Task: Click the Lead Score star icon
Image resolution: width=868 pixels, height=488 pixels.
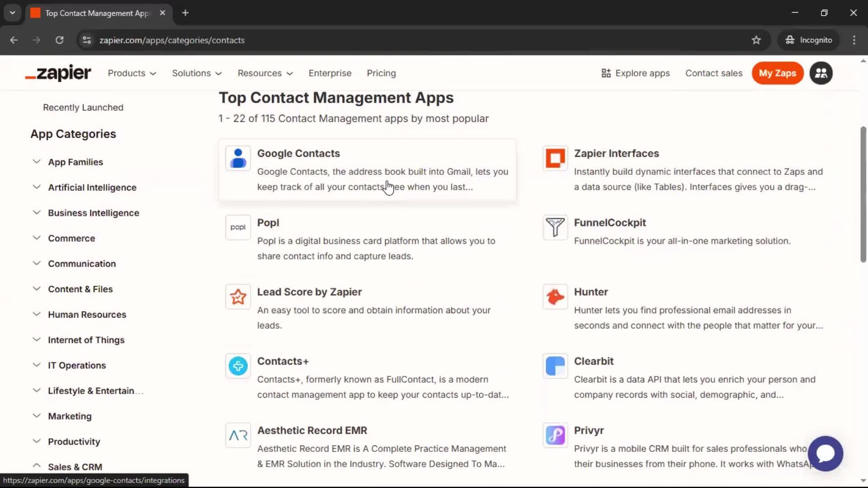Action: [x=238, y=296]
